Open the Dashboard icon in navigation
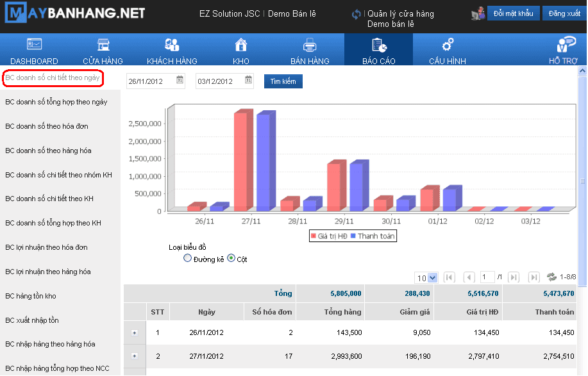Screen dimensions: 588x376 click(34, 45)
